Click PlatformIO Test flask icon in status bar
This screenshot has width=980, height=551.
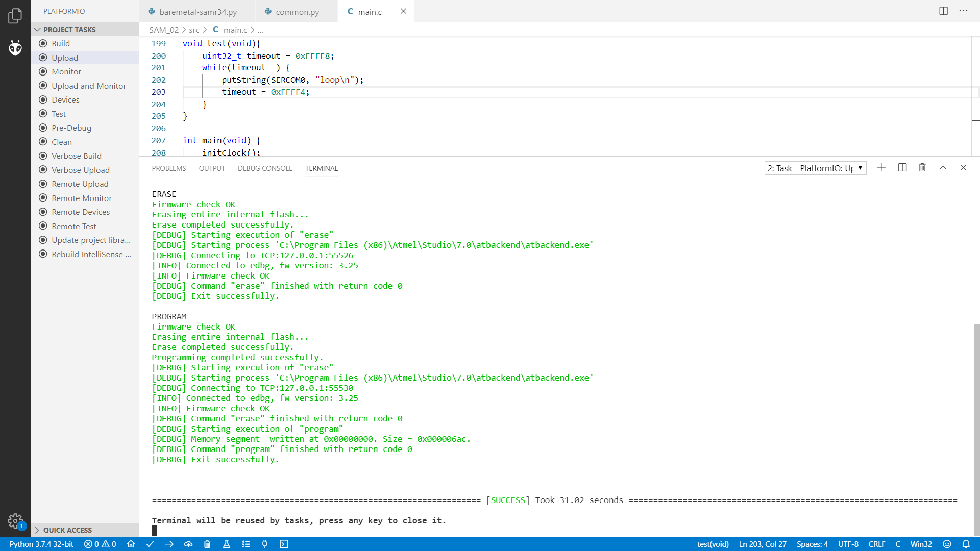pos(227,544)
